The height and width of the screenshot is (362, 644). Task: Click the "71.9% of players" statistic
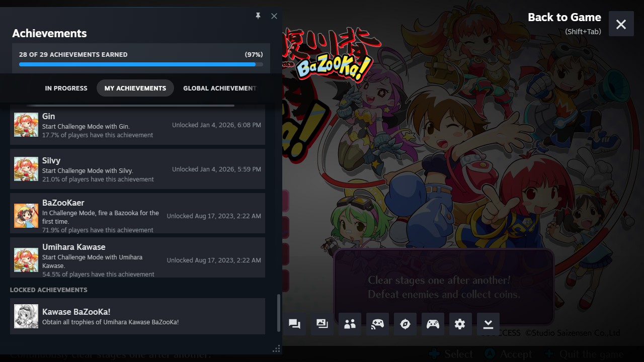tap(98, 230)
